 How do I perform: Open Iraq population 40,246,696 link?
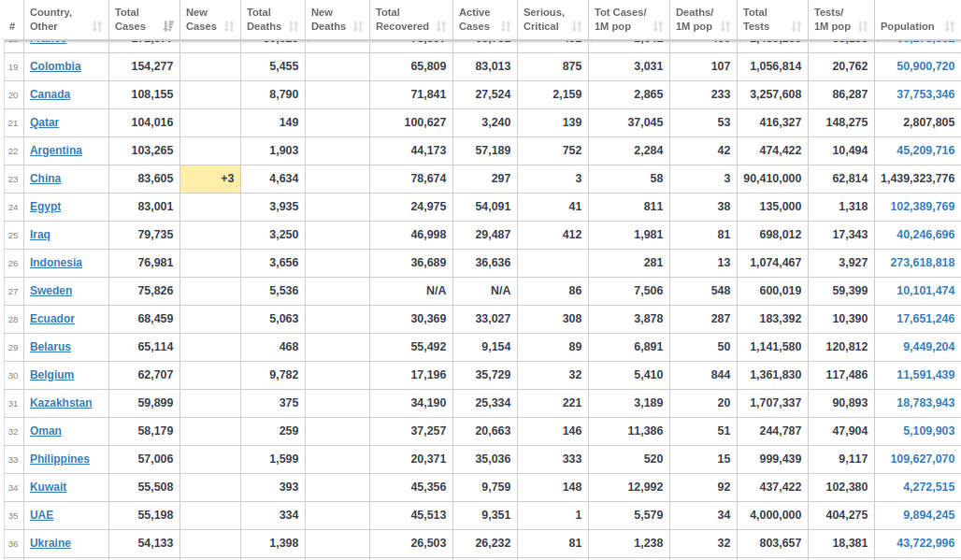pyautogui.click(x=925, y=235)
